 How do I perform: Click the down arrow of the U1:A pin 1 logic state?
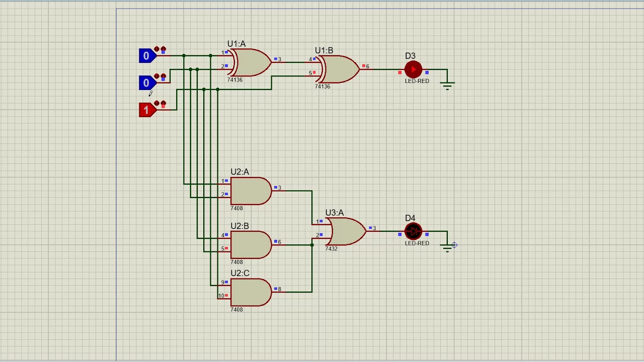164,49
